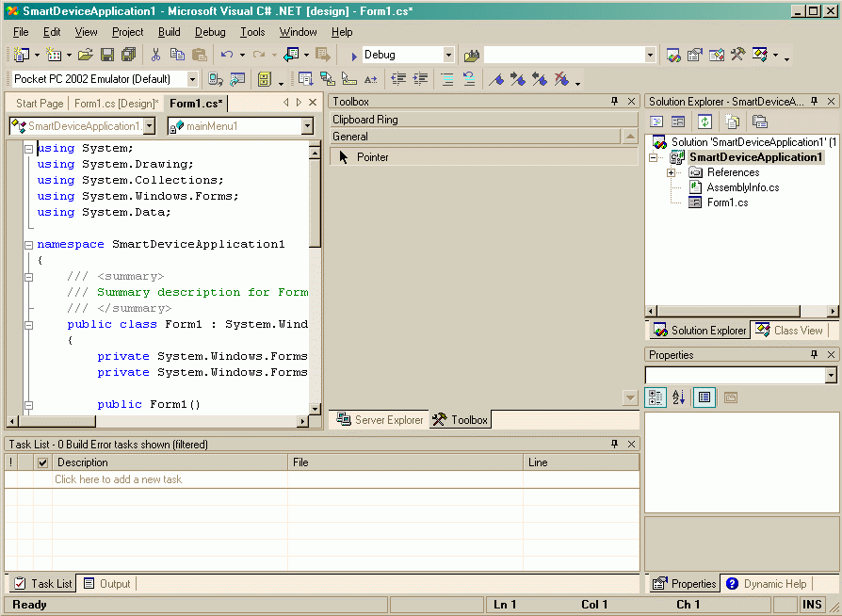Image resolution: width=842 pixels, height=616 pixels.
Task: Click the New Project toolbar icon
Action: tap(22, 55)
